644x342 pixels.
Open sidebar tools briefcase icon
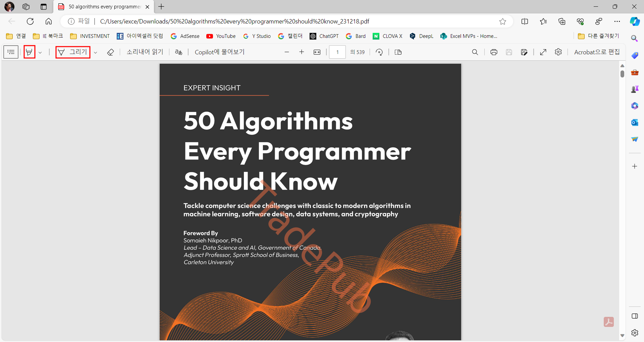[635, 72]
